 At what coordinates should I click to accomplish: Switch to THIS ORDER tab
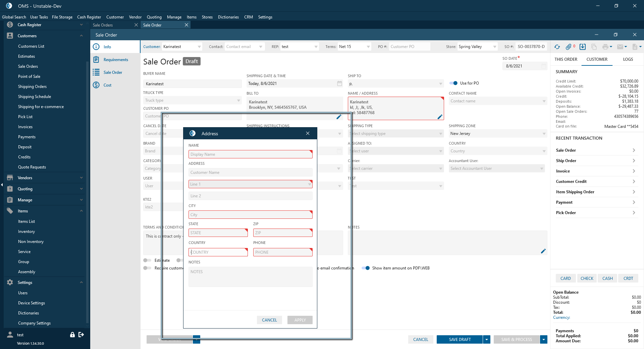click(x=566, y=59)
